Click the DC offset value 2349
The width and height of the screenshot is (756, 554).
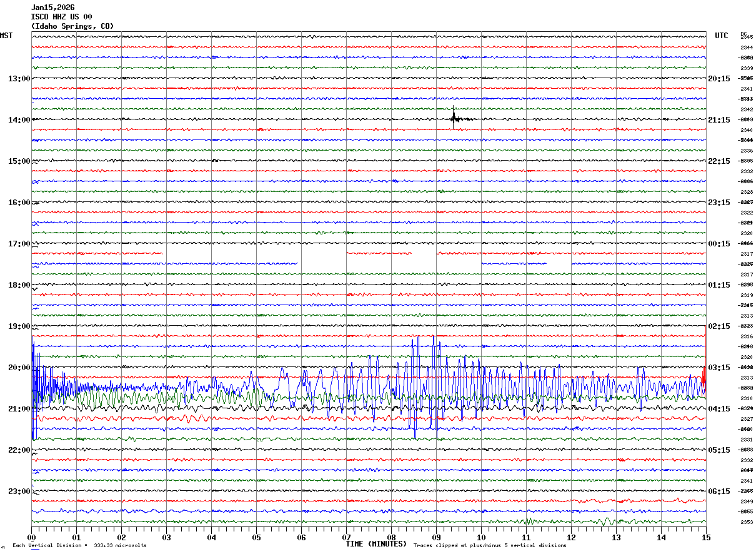click(746, 501)
